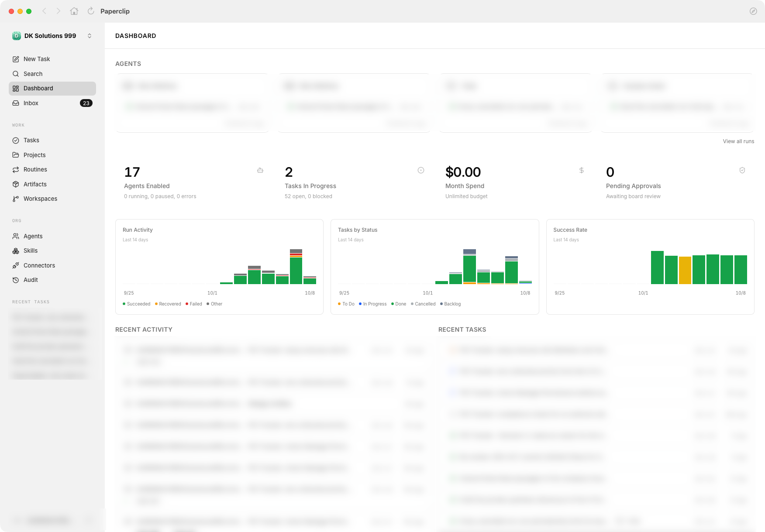Click the View all runs link
Image resolution: width=765 pixels, height=532 pixels.
tap(738, 141)
